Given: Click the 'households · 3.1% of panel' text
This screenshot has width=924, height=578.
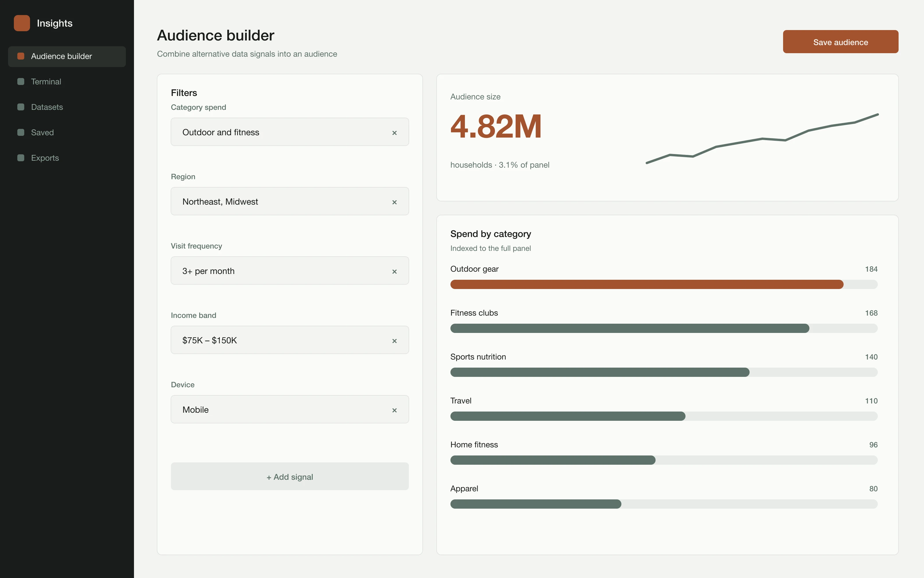Looking at the screenshot, I should (x=500, y=165).
